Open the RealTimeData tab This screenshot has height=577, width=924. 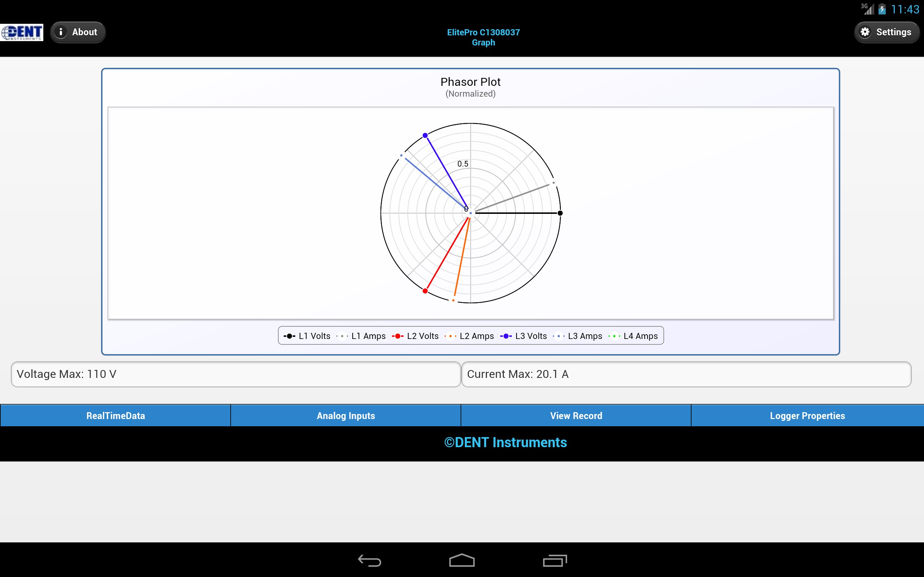115,415
